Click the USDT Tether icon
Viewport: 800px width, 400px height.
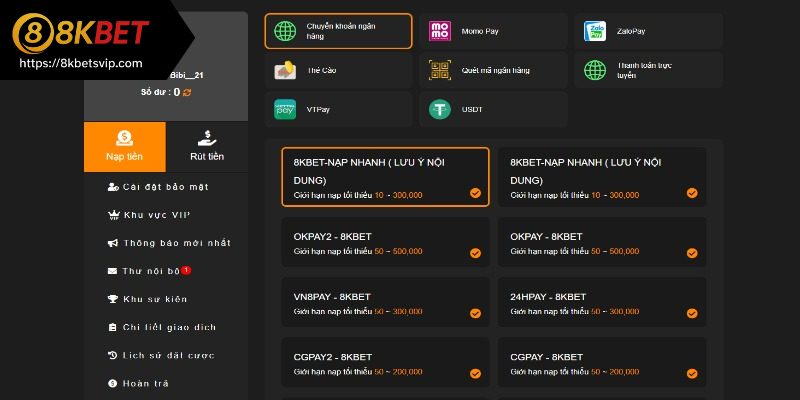(x=439, y=109)
